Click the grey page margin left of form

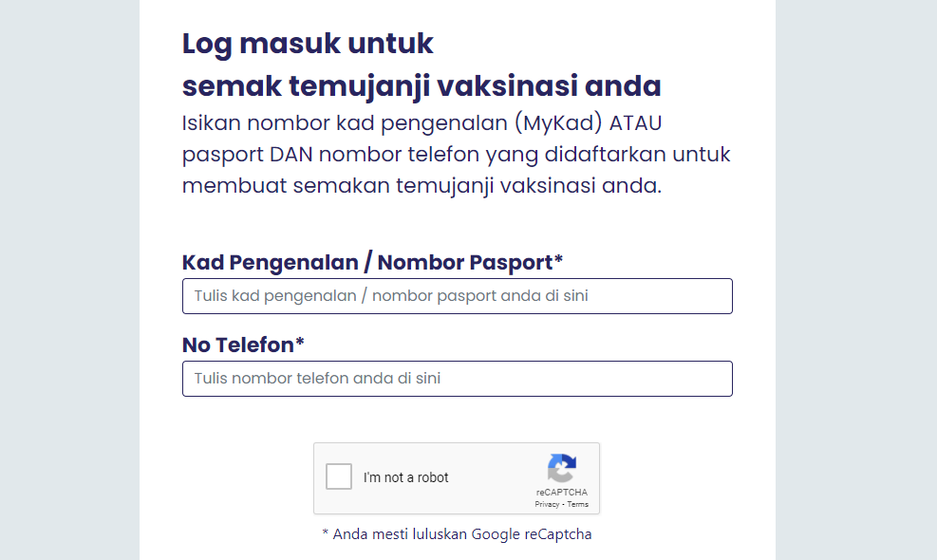[x=68, y=285]
